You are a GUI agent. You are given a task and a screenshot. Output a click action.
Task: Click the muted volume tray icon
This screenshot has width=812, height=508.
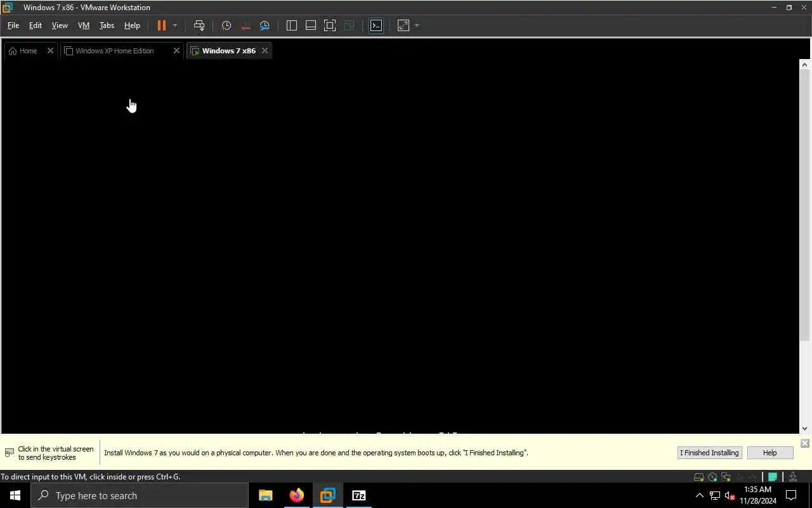point(730,495)
